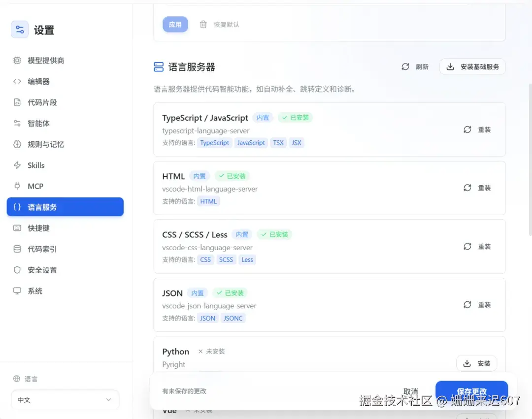This screenshot has height=419, width=532.
Task: Click the reinstall icon for JSON language server
Action: pyautogui.click(x=467, y=304)
